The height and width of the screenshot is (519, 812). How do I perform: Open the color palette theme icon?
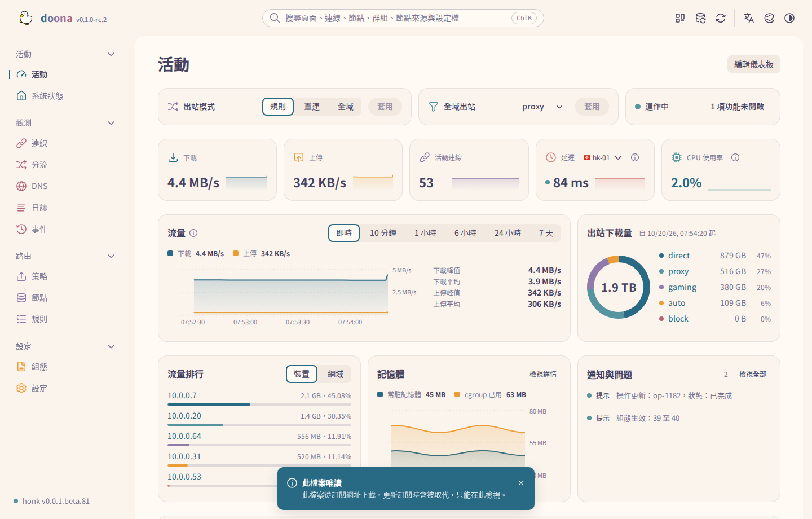[x=769, y=18]
